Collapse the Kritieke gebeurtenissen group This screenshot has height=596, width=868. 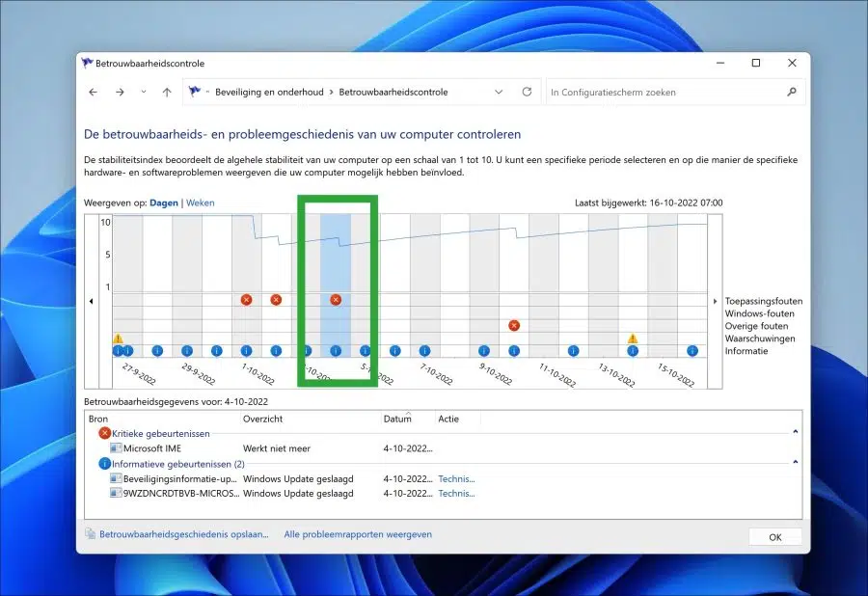click(796, 432)
